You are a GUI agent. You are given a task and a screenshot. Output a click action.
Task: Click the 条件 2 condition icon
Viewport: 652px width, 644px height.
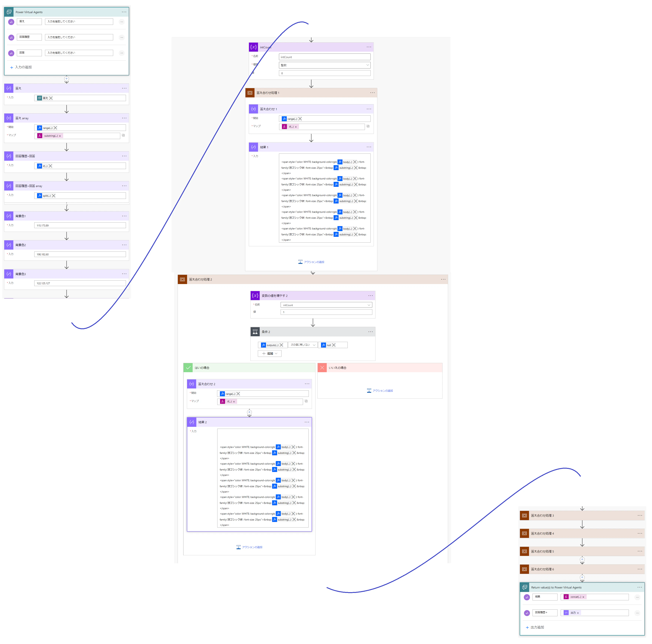255,332
